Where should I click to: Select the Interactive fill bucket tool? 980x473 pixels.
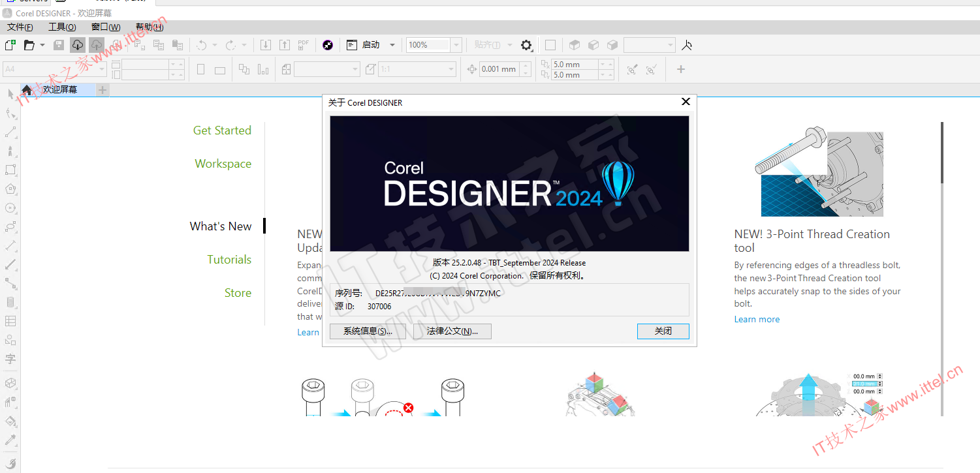point(10,421)
